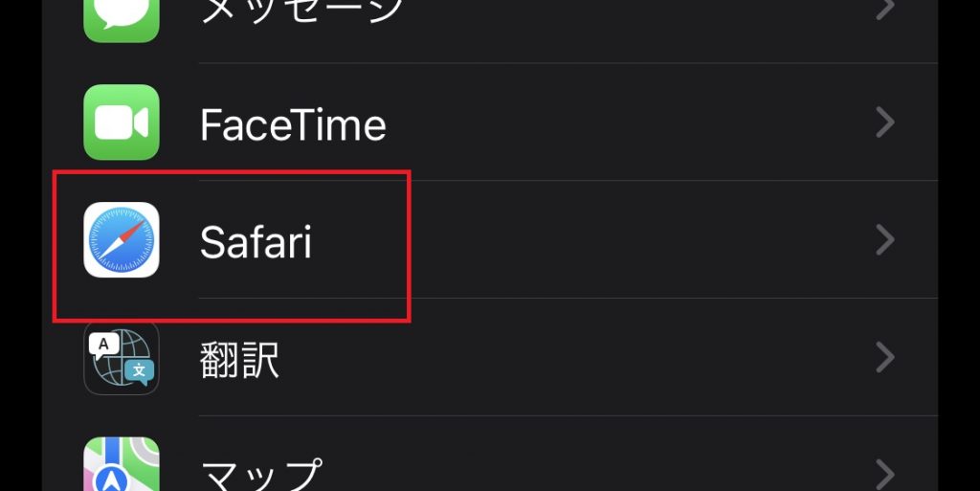Viewport: 980px width, 491px height.
Task: Tap the マップ app icon
Action: pos(122,464)
